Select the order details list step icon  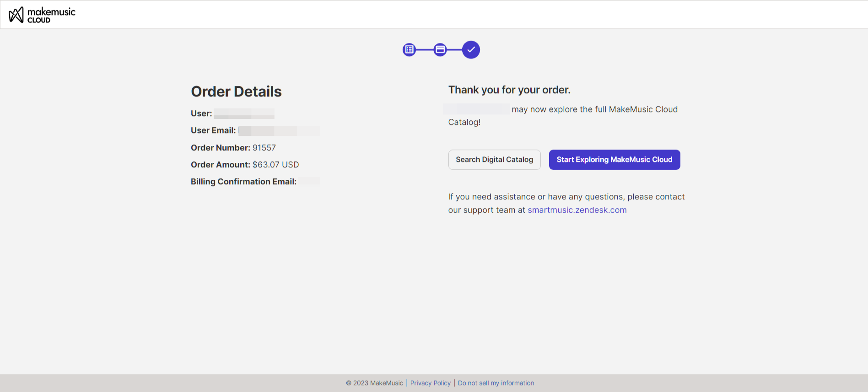coord(409,49)
